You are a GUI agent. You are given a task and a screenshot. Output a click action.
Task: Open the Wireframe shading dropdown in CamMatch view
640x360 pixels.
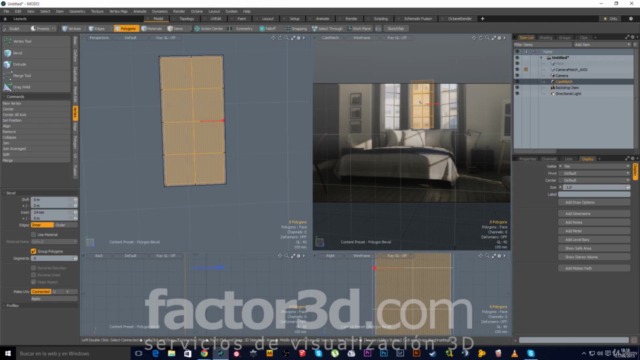[362, 38]
